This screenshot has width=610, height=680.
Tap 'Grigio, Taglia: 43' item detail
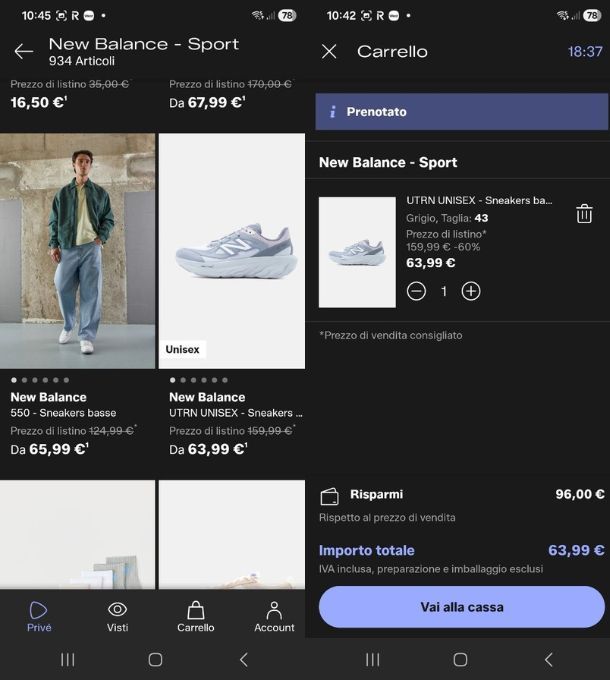tap(447, 218)
